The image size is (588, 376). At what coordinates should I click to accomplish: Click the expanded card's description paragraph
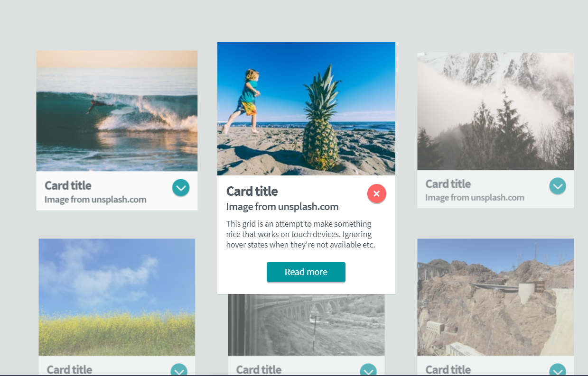301,234
